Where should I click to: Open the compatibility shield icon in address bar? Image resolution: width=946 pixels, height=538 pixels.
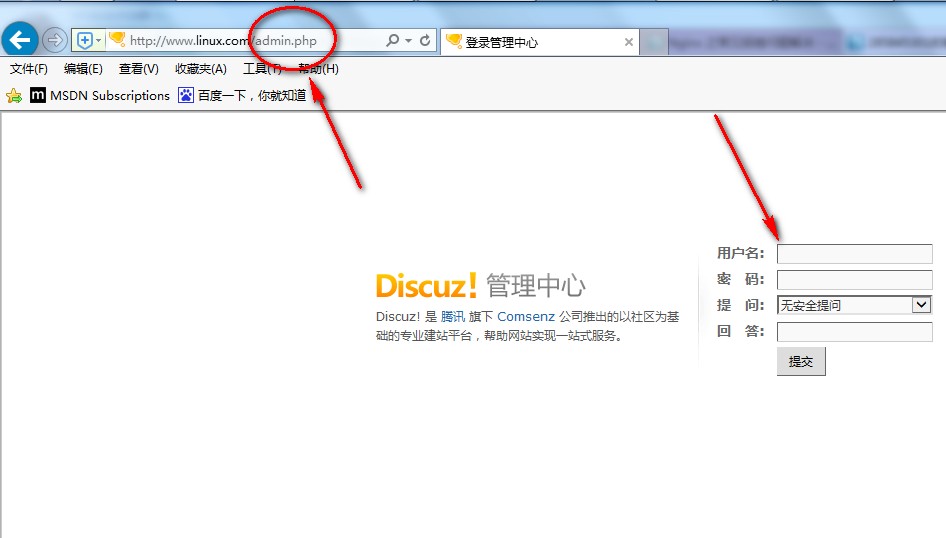(x=85, y=40)
